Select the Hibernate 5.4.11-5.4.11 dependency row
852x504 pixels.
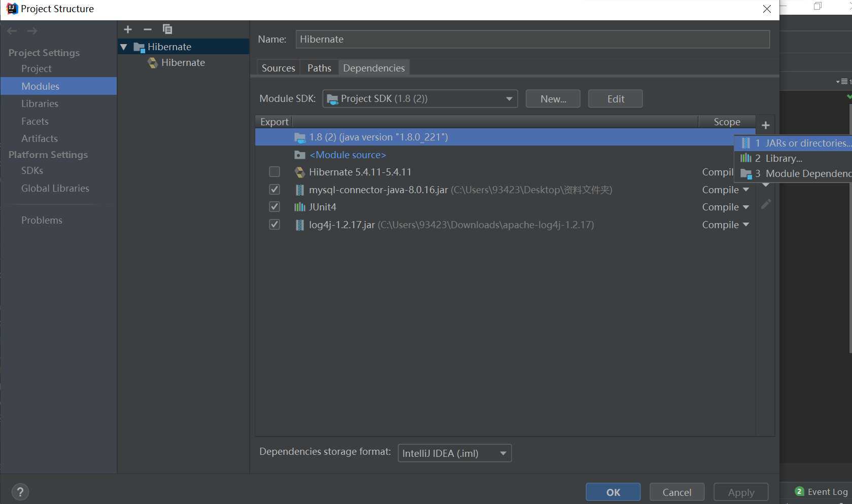point(495,172)
